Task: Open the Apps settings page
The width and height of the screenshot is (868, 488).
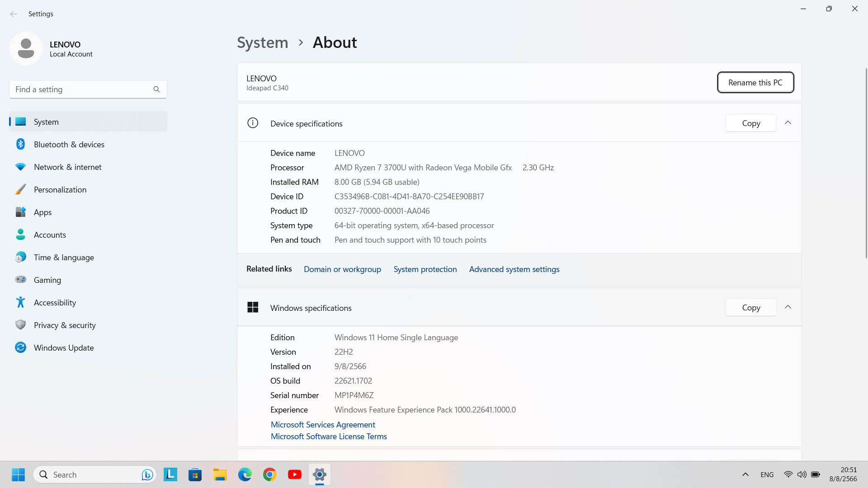Action: point(88,212)
